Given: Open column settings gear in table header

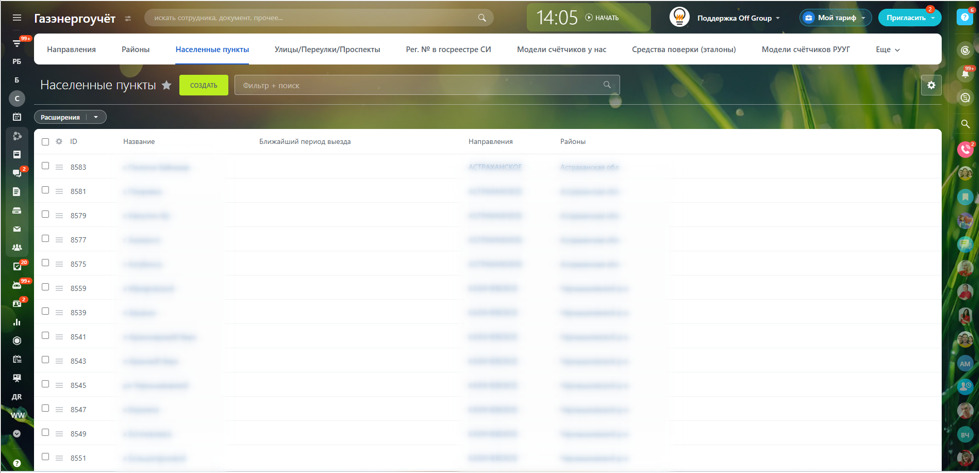Looking at the screenshot, I should coord(59,142).
